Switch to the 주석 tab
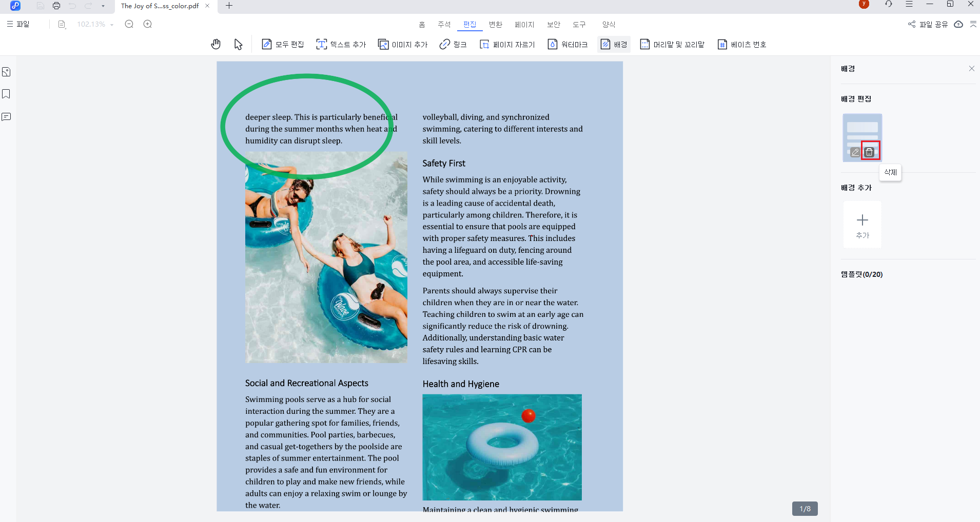980x522 pixels. pos(444,25)
